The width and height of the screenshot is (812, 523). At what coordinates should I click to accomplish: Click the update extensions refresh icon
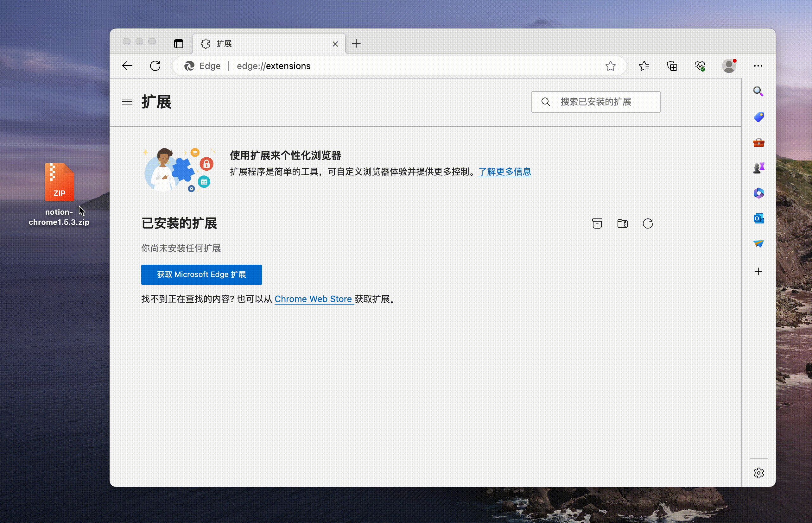[x=648, y=224]
